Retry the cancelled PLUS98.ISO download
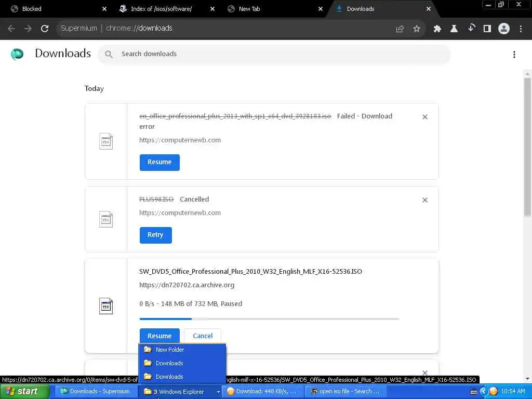532x399 pixels. tap(155, 235)
